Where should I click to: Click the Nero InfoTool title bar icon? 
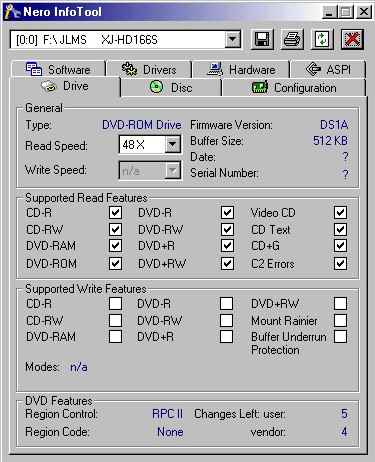[x=13, y=12]
